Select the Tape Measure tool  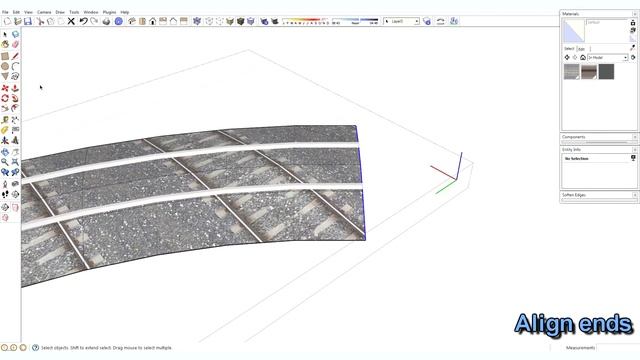5,120
